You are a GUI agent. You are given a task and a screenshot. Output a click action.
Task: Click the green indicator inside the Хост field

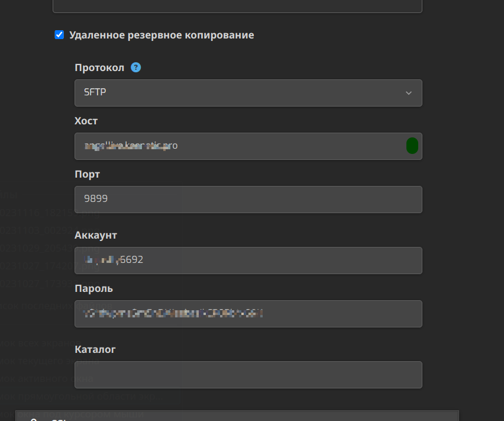412,146
